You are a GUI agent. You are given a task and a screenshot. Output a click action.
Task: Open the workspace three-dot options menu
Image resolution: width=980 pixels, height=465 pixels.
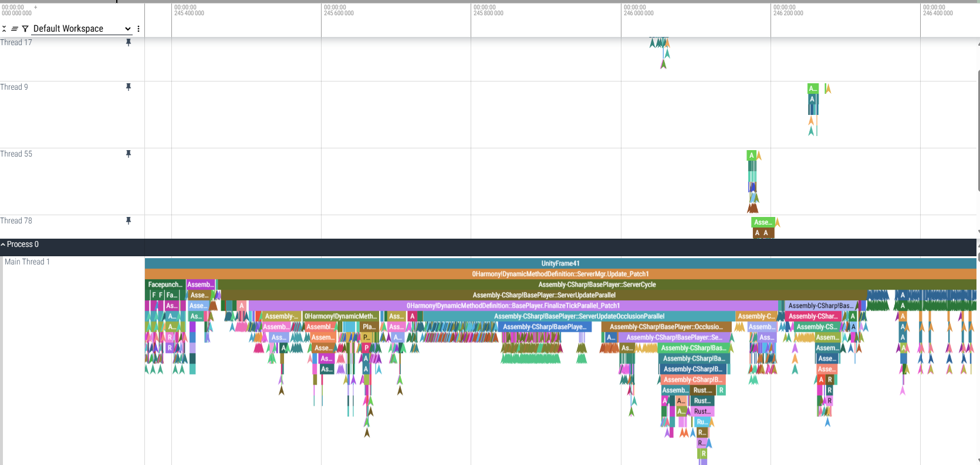point(138,29)
